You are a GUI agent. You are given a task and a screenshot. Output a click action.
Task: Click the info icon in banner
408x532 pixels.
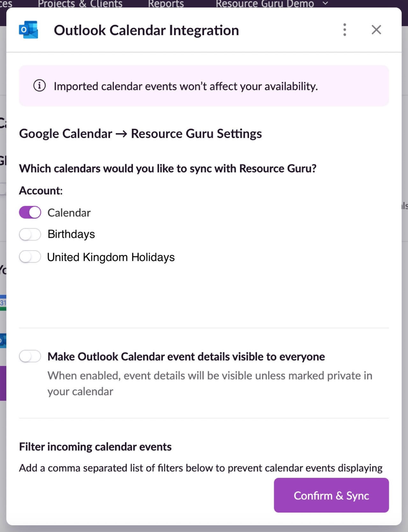tap(40, 86)
